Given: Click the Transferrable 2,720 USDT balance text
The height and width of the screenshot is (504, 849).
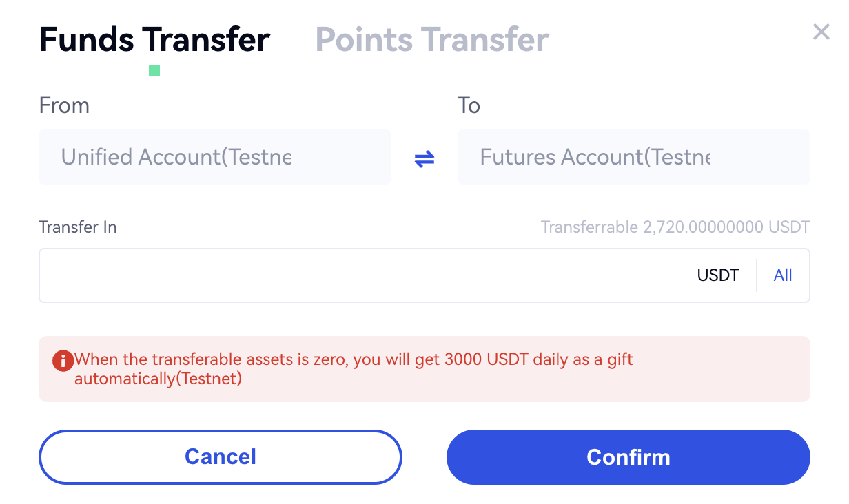Looking at the screenshot, I should [675, 227].
